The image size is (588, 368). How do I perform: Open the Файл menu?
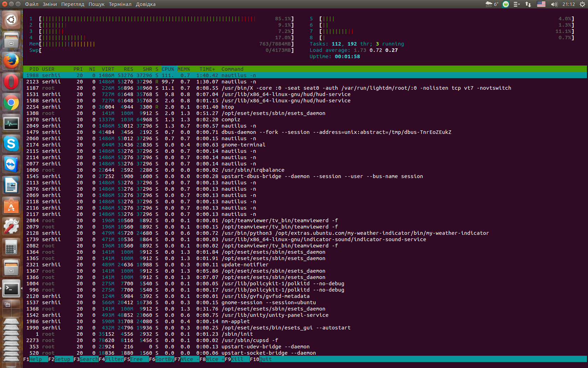(x=31, y=4)
